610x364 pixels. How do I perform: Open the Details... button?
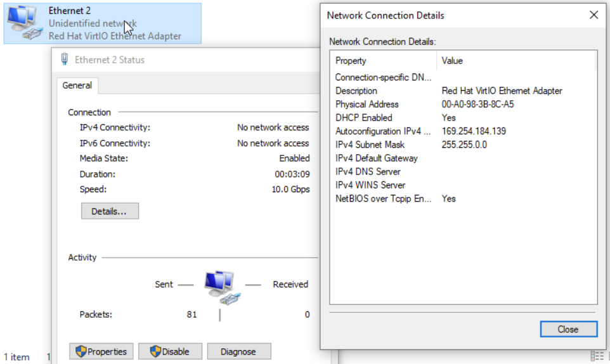tap(109, 211)
